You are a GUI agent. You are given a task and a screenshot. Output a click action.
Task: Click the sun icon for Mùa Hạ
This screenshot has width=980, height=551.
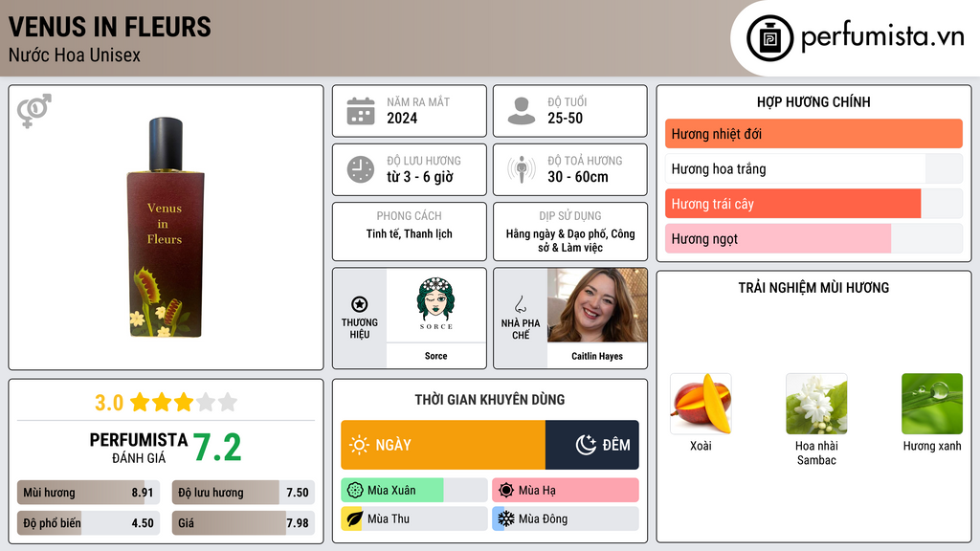(x=506, y=491)
